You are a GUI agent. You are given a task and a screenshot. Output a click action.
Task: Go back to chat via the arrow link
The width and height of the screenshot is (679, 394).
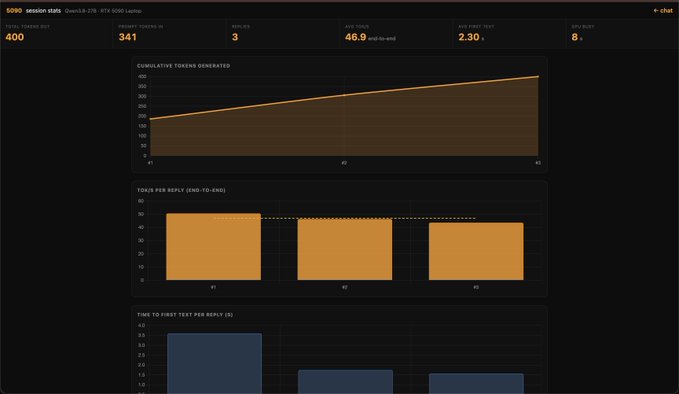(663, 10)
